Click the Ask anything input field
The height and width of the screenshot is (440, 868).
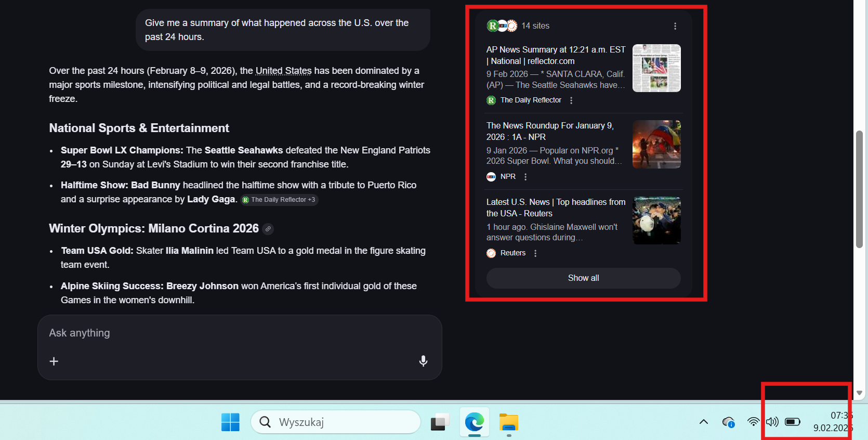click(x=240, y=333)
